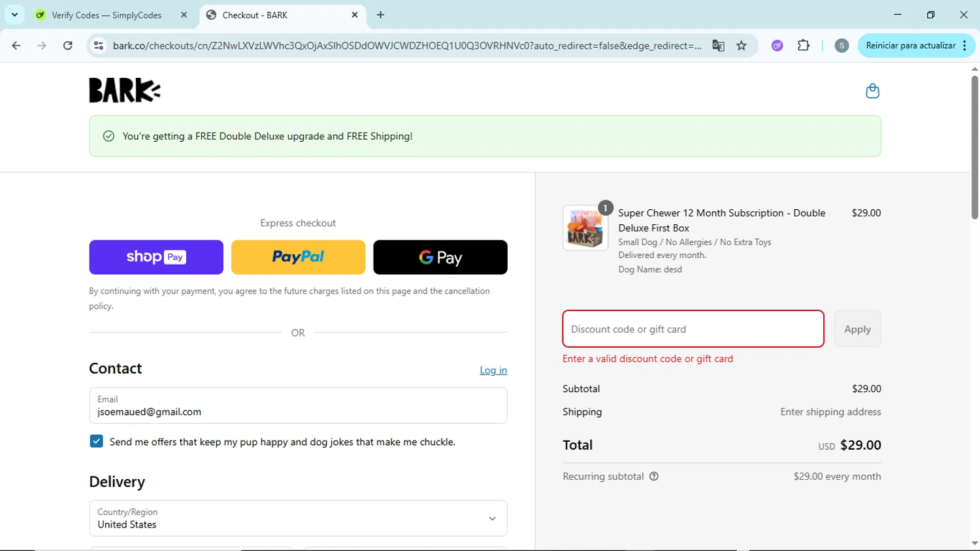This screenshot has height=551, width=980.
Task: Uncheck the send me offers checkbox
Action: point(96,441)
